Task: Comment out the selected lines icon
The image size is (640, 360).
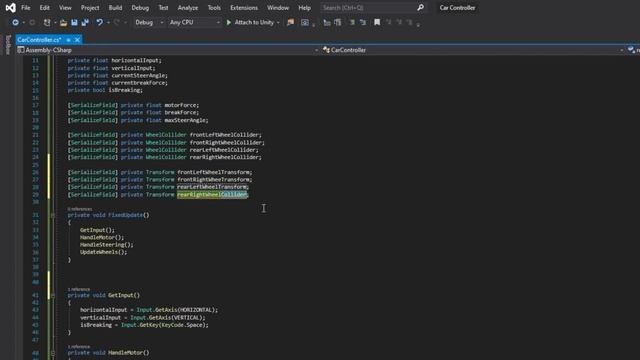Action: point(352,22)
